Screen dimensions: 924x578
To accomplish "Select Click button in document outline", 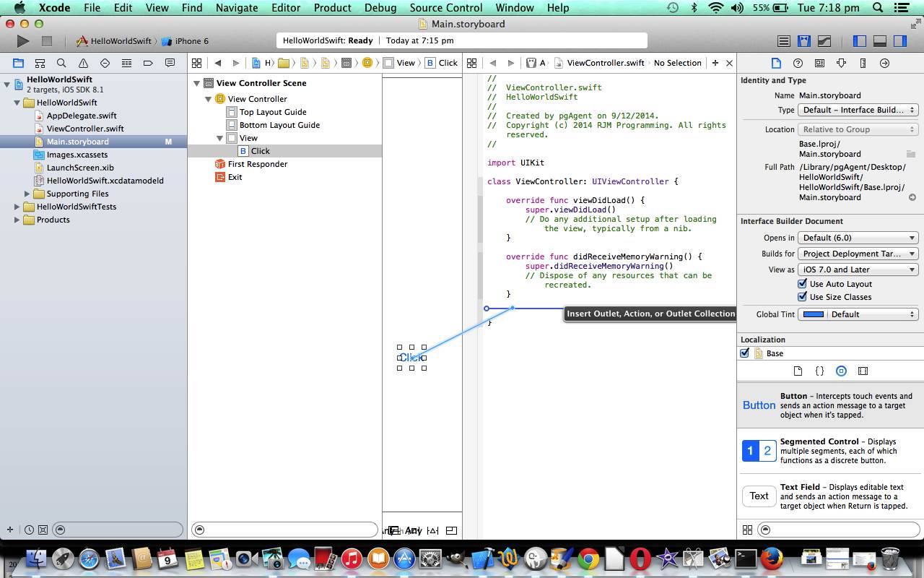I will [260, 151].
